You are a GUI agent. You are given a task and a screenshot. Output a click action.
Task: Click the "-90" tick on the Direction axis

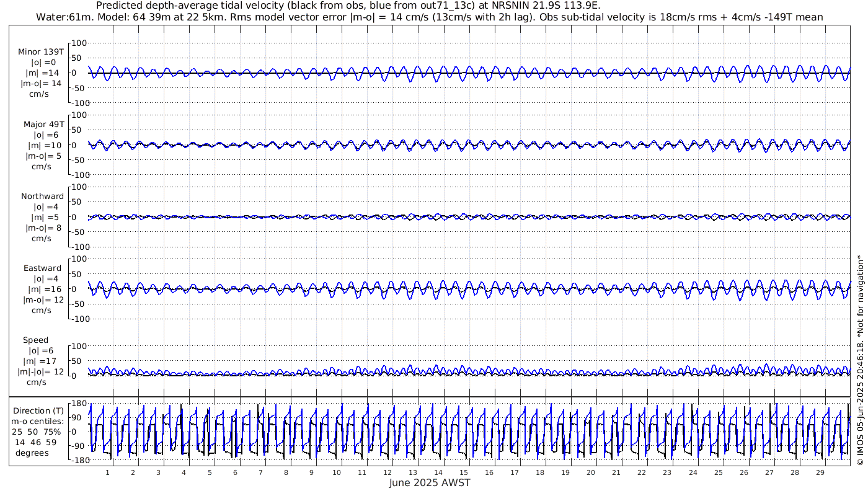[79, 446]
